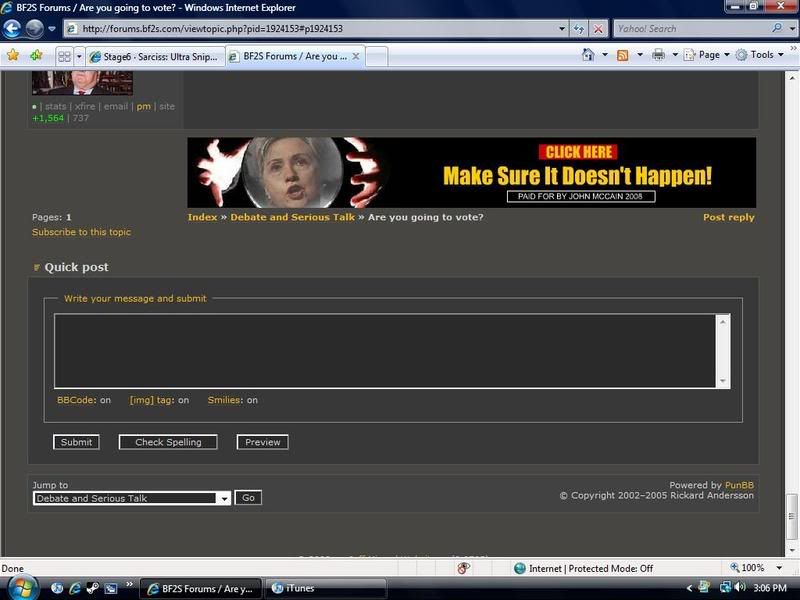Viewport: 800px width, 600px height.
Task: Click the status bar popup blocker icon
Action: (463, 568)
